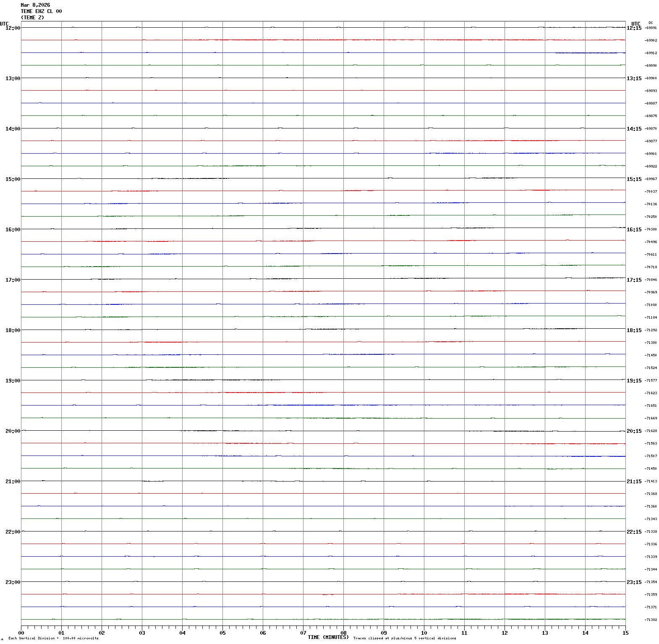Image resolution: width=659 pixels, height=644 pixels.
Task: Click the 15 minute tick label
Action: pyautogui.click(x=625, y=633)
